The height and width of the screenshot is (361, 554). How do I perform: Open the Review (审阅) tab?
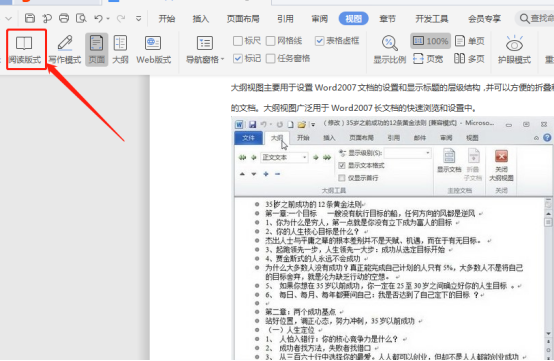[319, 19]
